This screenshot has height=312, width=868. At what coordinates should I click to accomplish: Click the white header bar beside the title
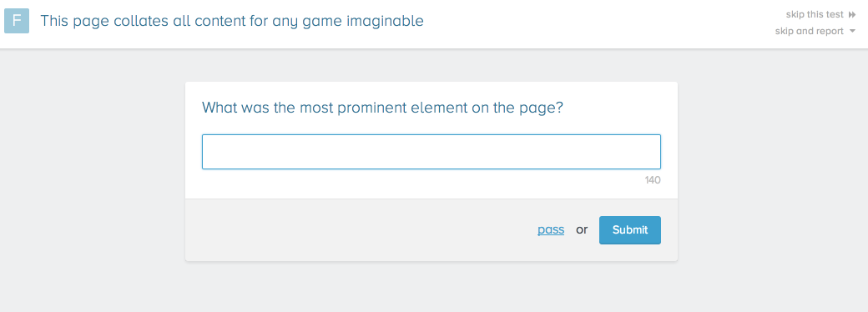coord(598,24)
